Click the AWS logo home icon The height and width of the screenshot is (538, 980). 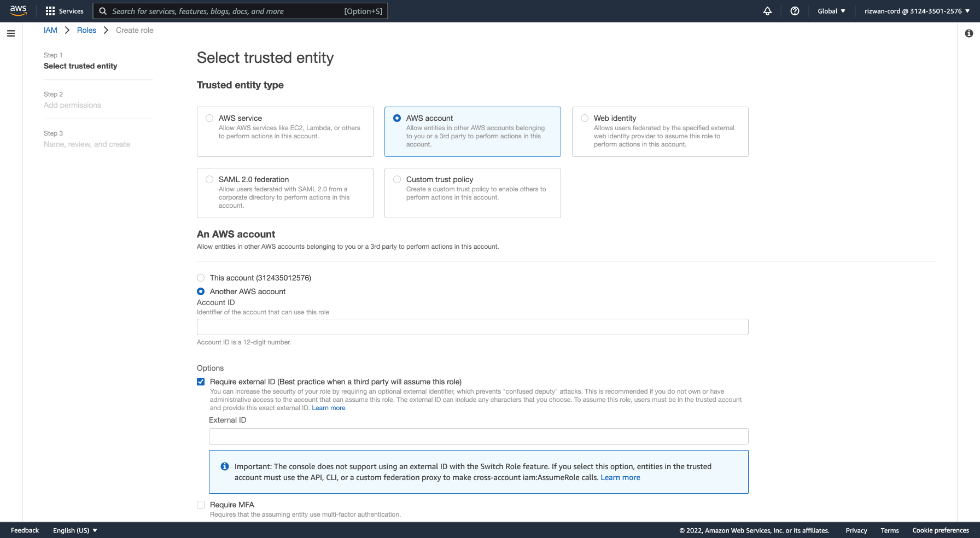(18, 11)
